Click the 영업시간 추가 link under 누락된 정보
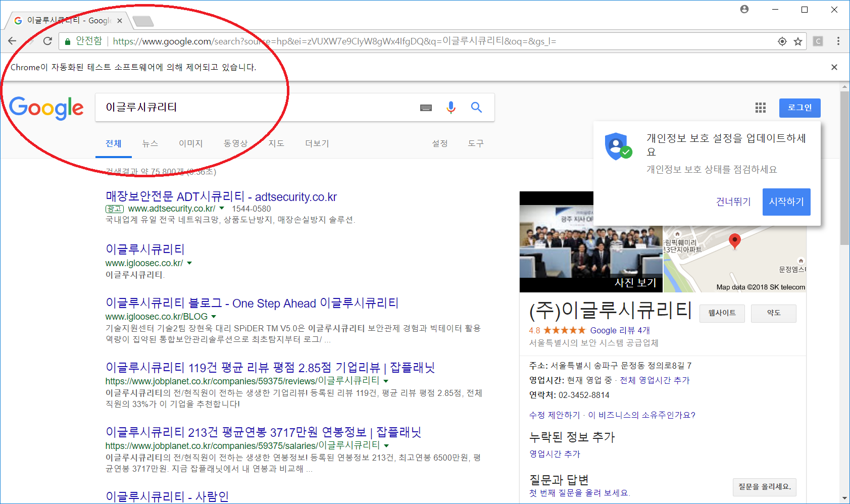 pos(555,454)
